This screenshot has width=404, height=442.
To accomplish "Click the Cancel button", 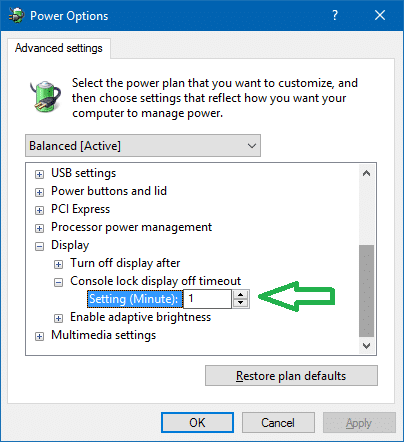I will tap(278, 423).
